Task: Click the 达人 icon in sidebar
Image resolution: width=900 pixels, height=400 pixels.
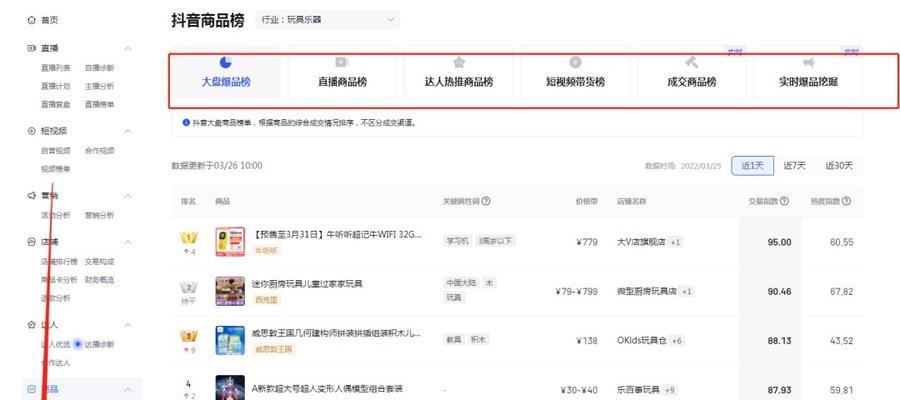Action: [31, 325]
